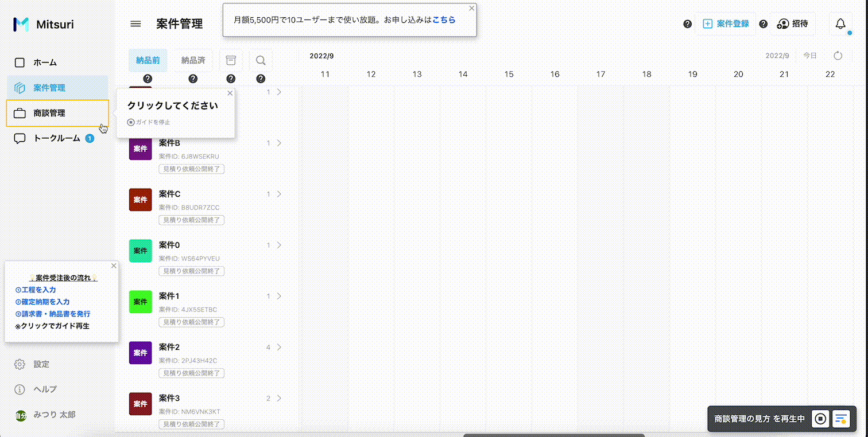Open the hamburger menu icon

click(135, 24)
